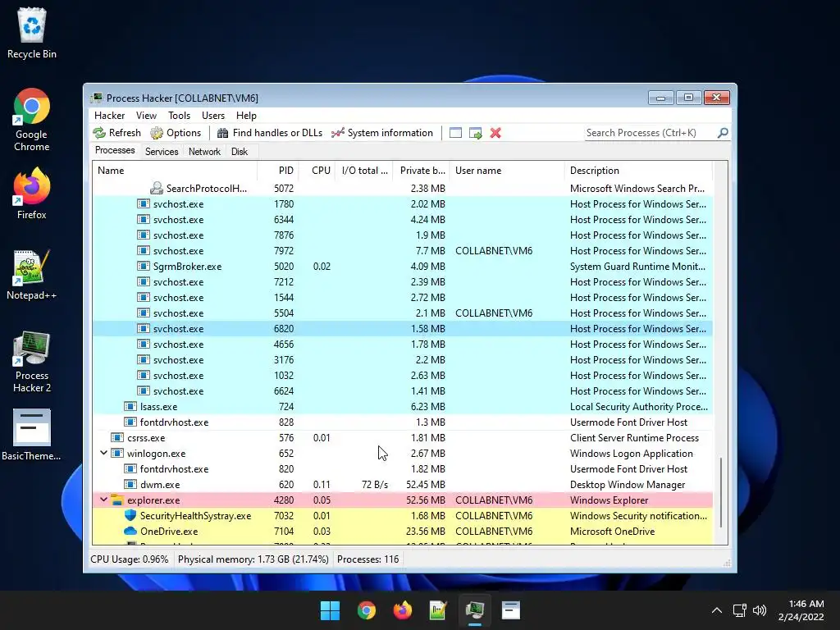Image resolution: width=840 pixels, height=630 pixels.
Task: Collapse the explorer.exe tree node
Action: click(x=104, y=500)
